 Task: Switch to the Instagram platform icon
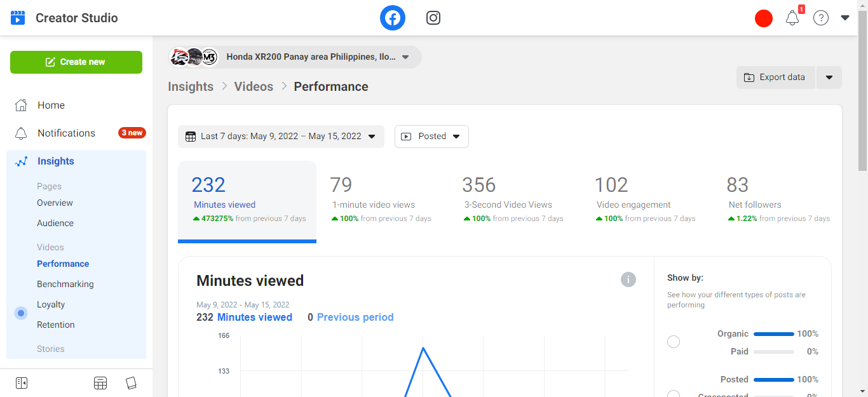pyautogui.click(x=433, y=18)
